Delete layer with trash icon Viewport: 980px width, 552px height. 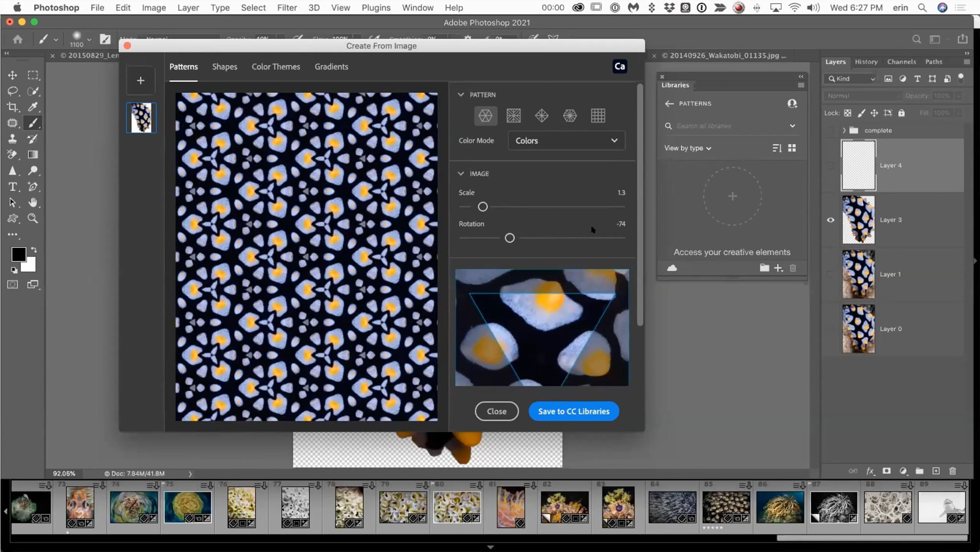coord(952,471)
